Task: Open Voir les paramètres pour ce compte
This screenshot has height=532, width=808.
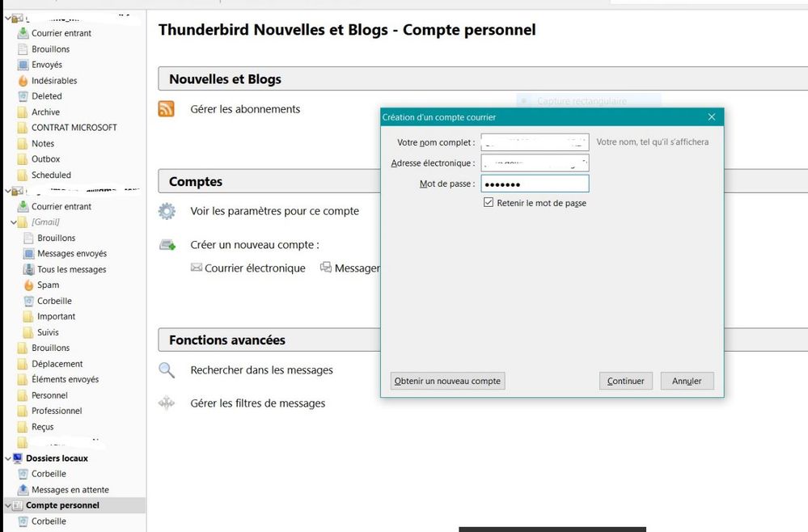Action: (x=275, y=211)
